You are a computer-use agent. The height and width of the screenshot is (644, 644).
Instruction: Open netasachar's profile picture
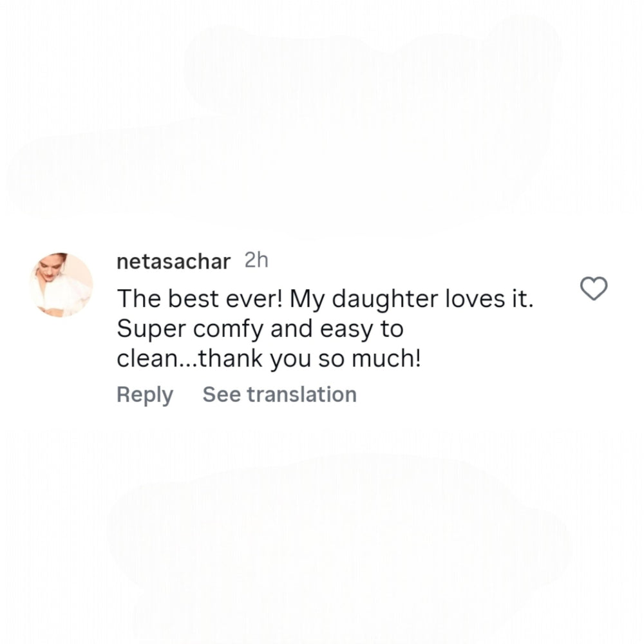coord(61,285)
